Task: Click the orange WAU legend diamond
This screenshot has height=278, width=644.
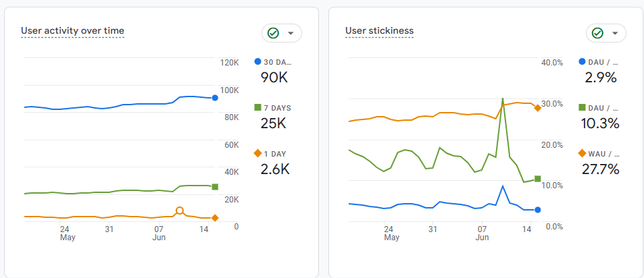Action: tap(582, 153)
